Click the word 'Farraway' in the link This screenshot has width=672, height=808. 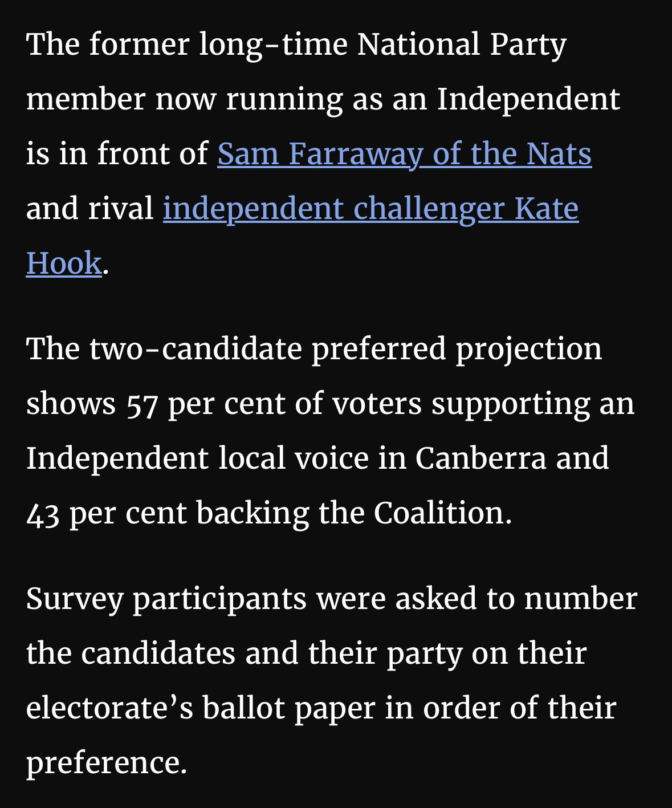(x=355, y=154)
